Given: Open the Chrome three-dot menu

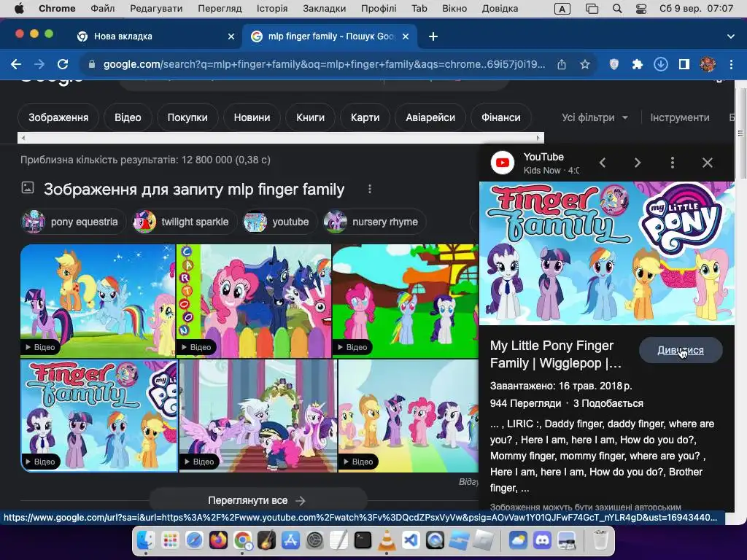Looking at the screenshot, I should point(731,64).
